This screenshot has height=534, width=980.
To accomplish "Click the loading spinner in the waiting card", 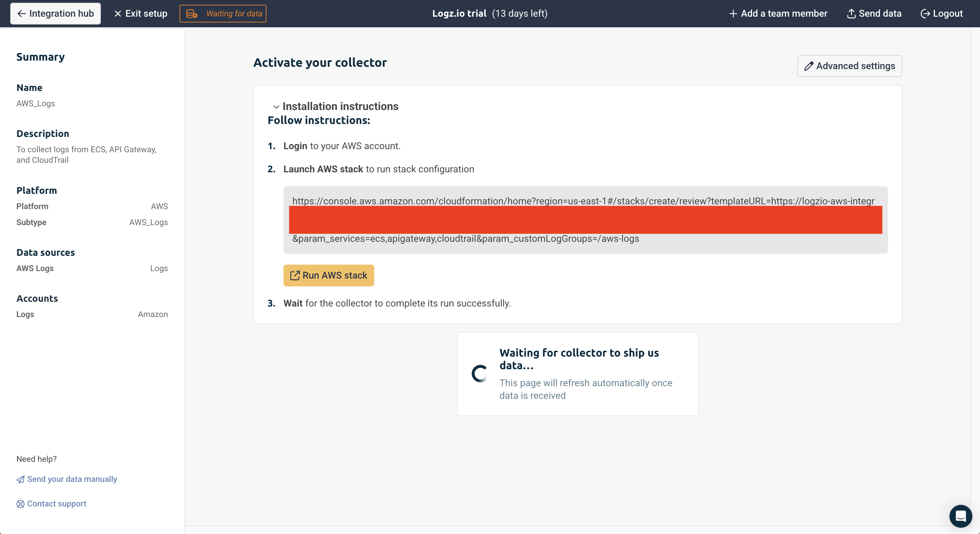I will coord(479,373).
